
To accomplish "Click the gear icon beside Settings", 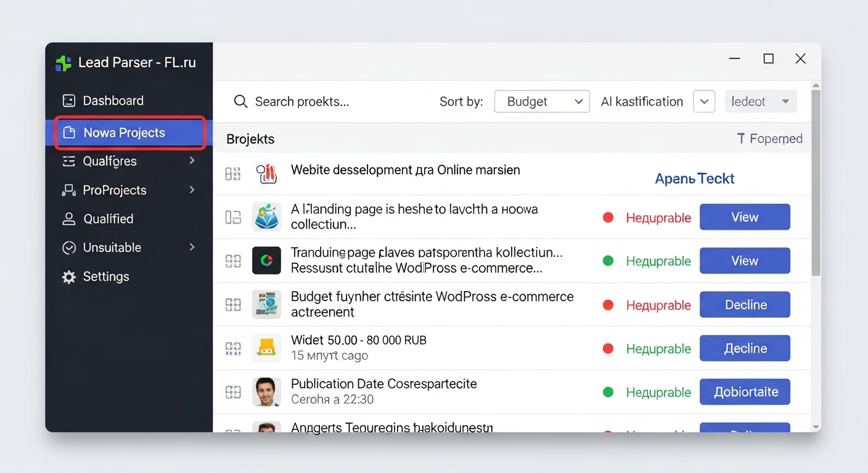I will pos(69,277).
